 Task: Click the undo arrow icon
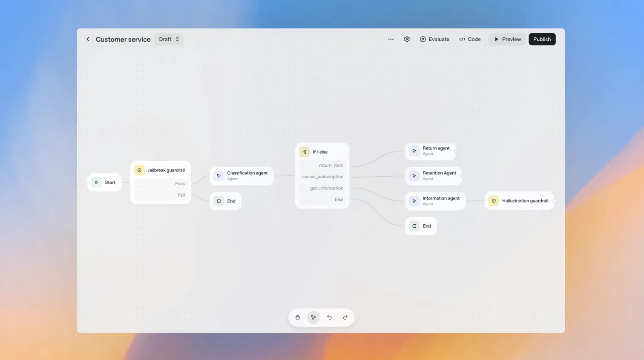329,317
